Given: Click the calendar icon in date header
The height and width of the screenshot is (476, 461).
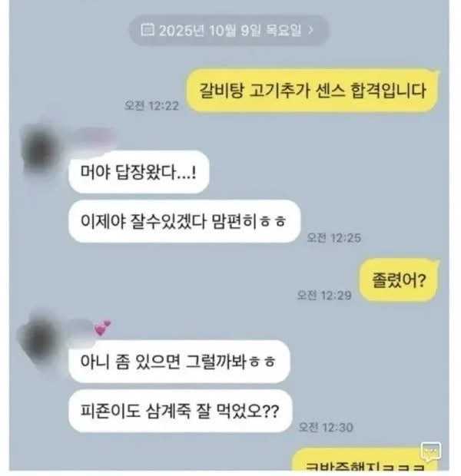Looking at the screenshot, I should point(148,30).
